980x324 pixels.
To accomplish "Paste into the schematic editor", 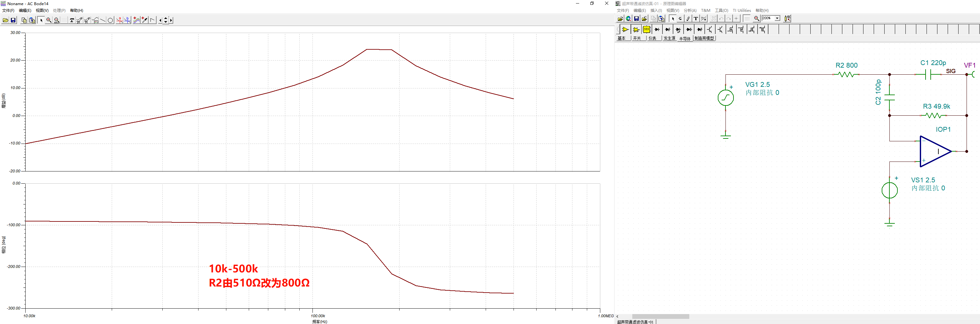I will point(661,18).
